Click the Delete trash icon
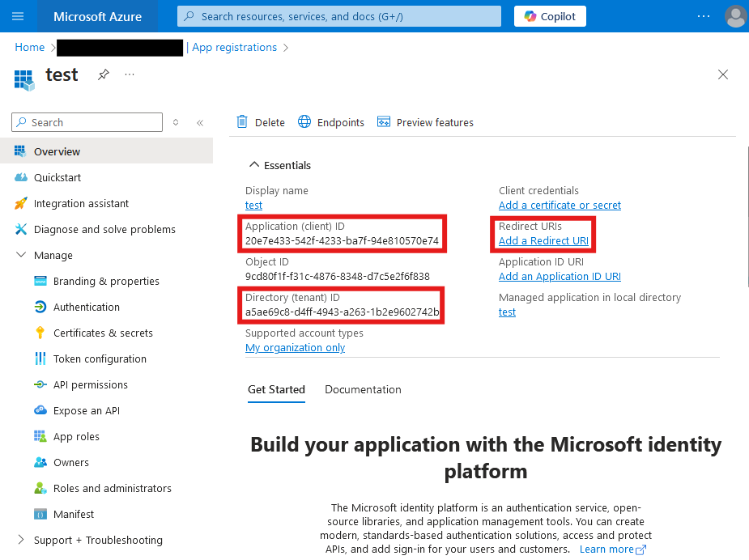Screen dimensions: 749x560 click(x=242, y=122)
